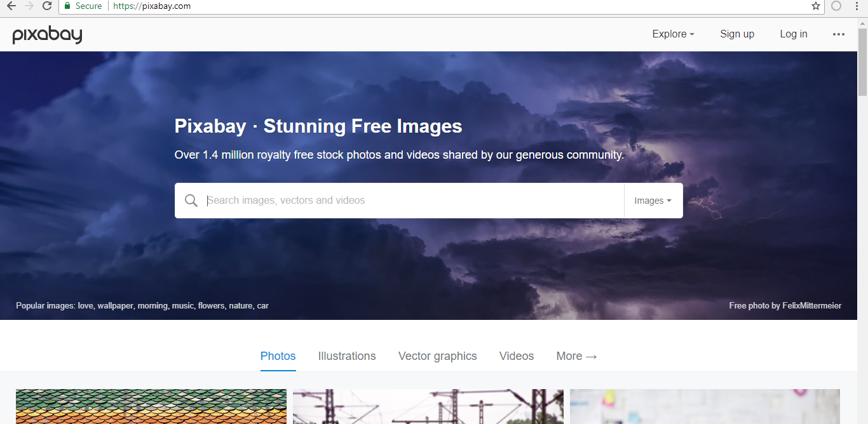Screen dimensions: 868x424
Task: Expand the Explore dropdown menu
Action: coord(673,34)
